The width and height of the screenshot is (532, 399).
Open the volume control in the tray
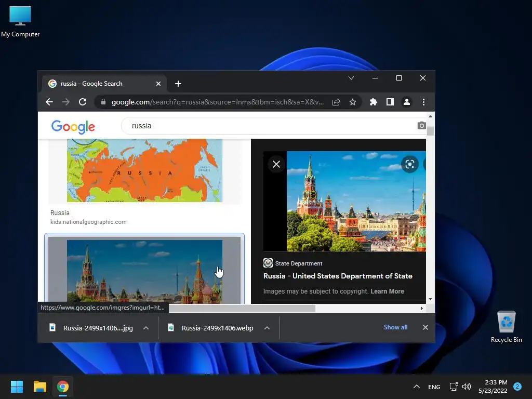(467, 387)
